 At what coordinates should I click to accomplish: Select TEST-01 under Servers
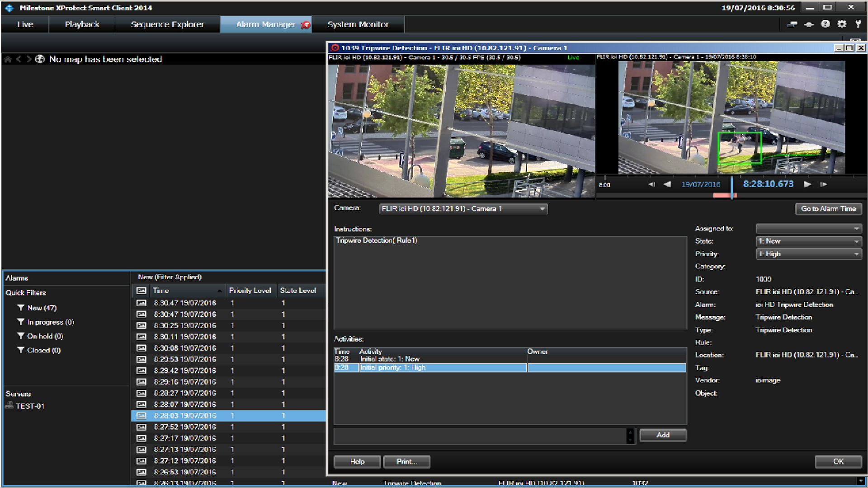(30, 406)
